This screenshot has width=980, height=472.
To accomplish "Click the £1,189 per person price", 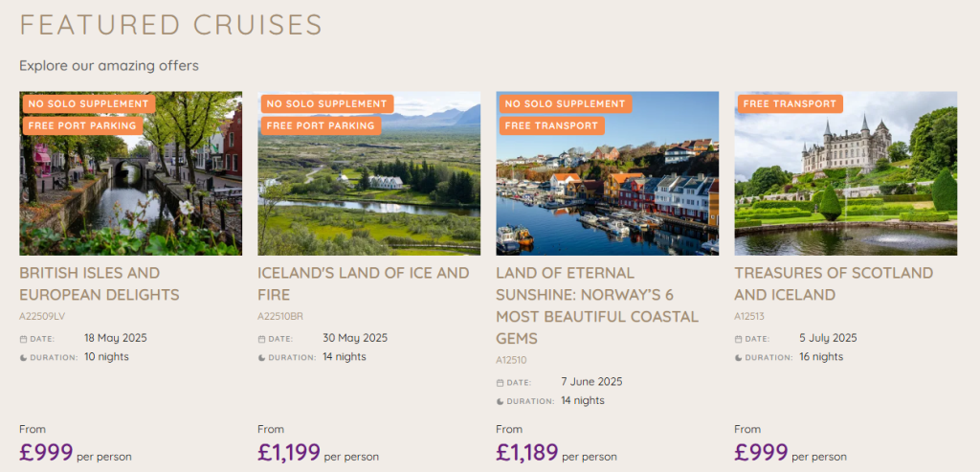I will pos(556,453).
